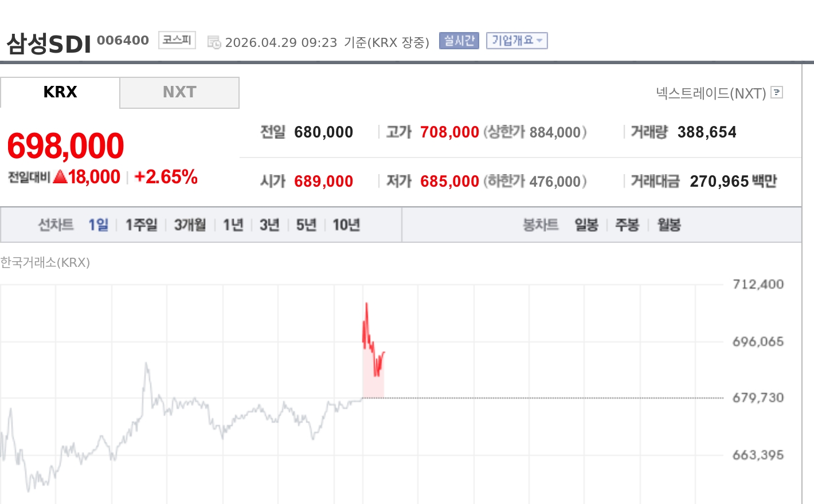814x504 pixels.
Task: Open the 월봉 monthly candle chart
Action: click(x=669, y=225)
